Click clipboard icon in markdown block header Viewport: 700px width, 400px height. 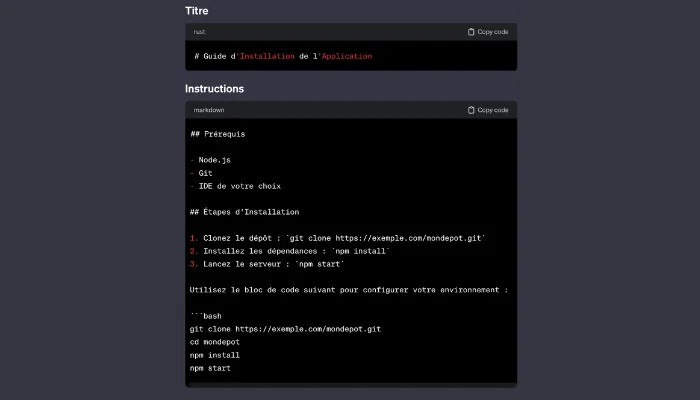[x=471, y=110]
